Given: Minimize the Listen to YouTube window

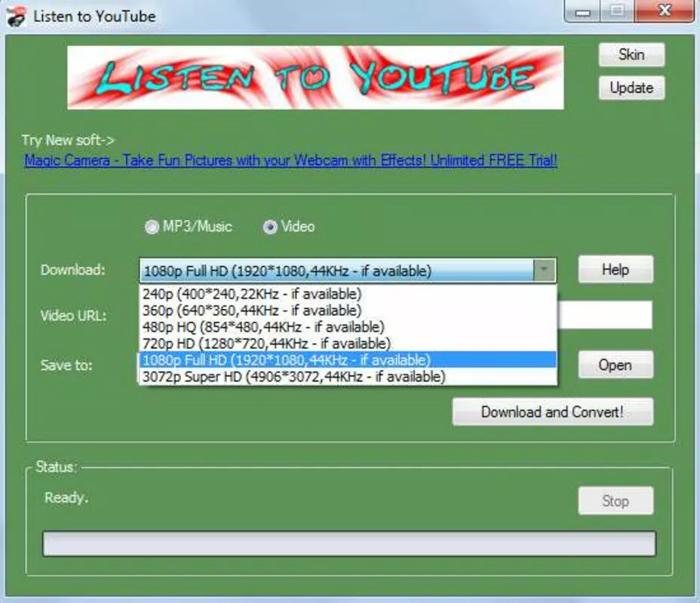Looking at the screenshot, I should 582,11.
